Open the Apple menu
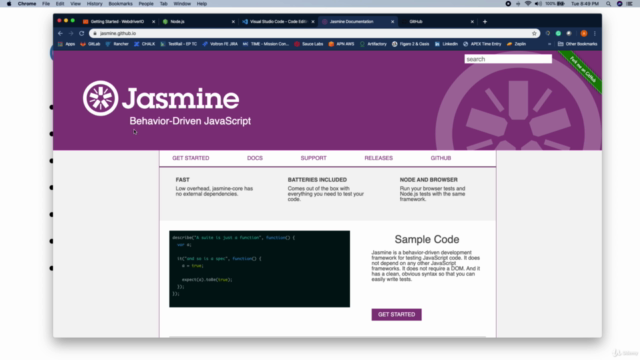Image resolution: width=640 pixels, height=360 pixels. tap(9, 4)
